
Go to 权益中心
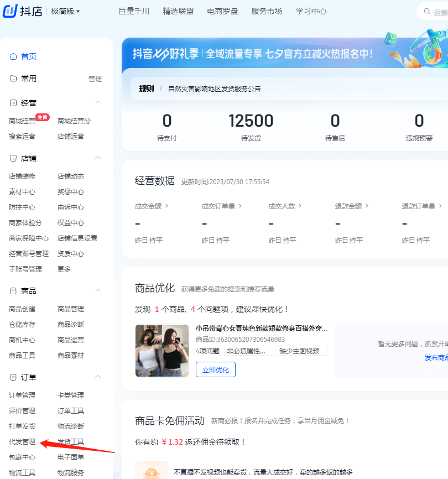pos(71,223)
